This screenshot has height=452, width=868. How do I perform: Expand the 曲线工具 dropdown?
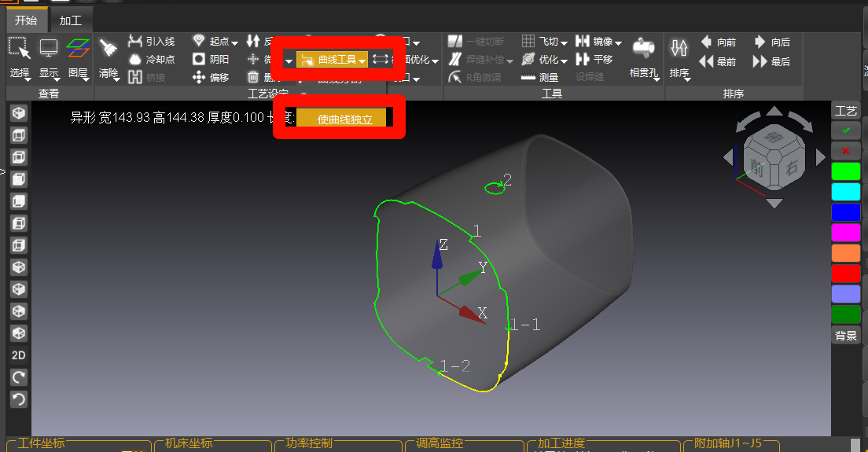click(x=362, y=60)
